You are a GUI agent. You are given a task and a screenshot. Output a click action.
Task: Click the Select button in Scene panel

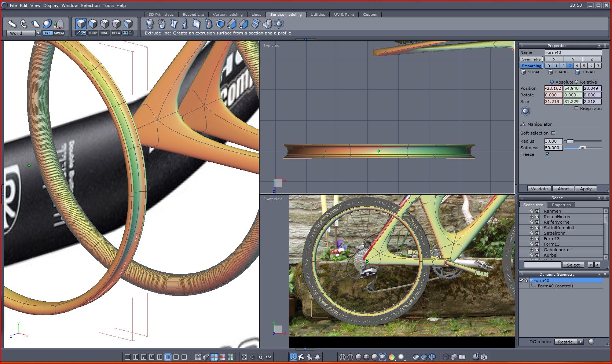pos(573,265)
